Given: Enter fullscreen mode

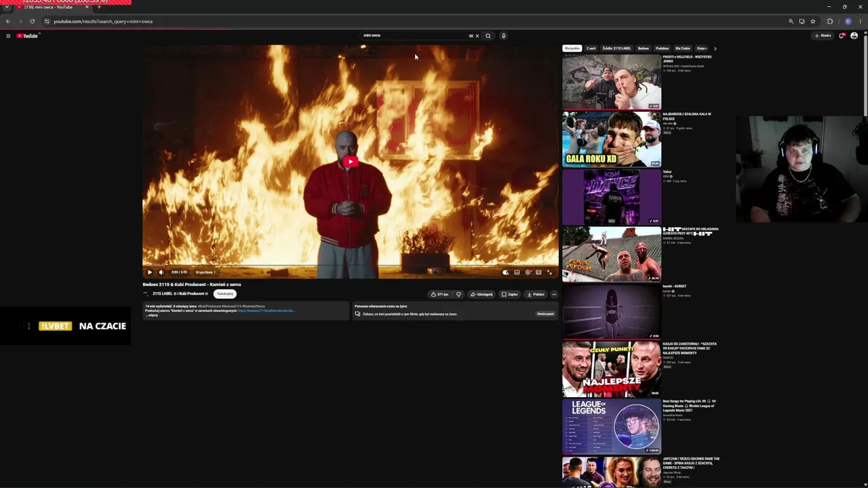Looking at the screenshot, I should [549, 272].
